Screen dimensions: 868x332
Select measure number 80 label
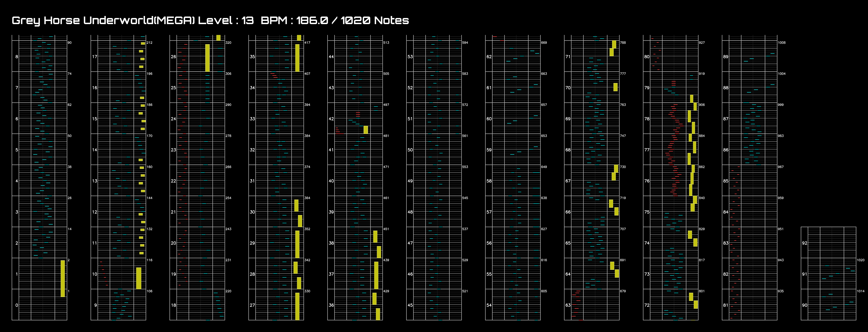click(x=647, y=56)
